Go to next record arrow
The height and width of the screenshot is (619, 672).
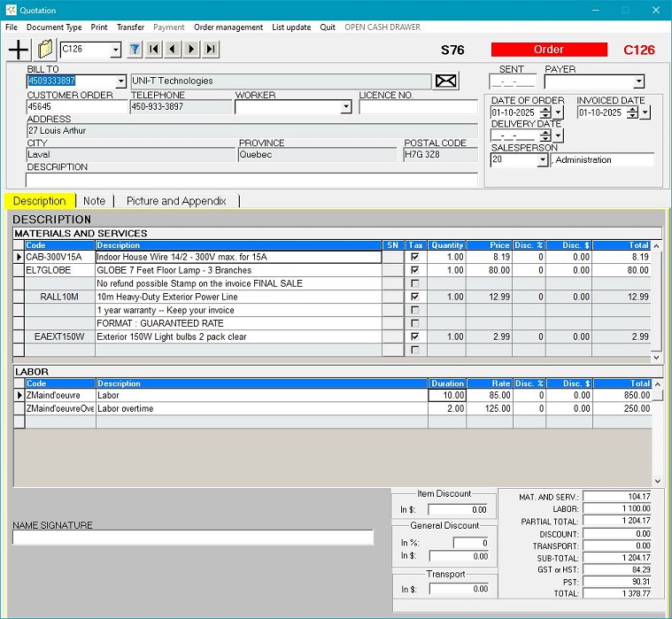coord(191,50)
